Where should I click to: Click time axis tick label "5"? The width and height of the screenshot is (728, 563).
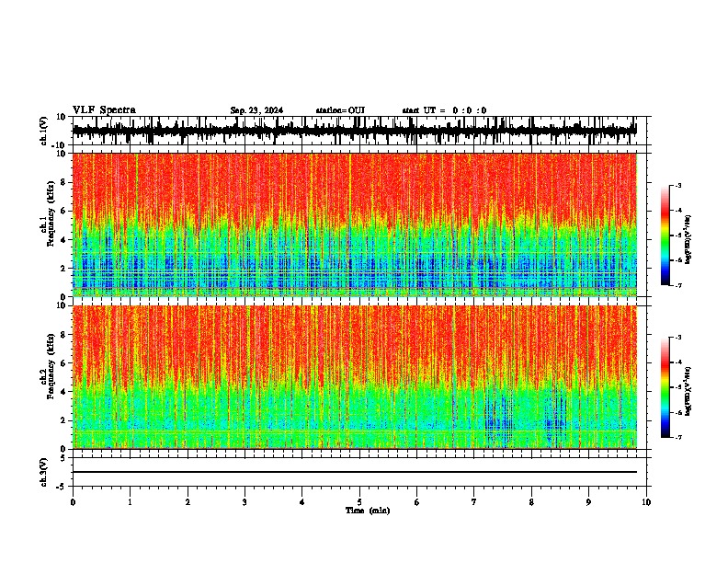359,502
